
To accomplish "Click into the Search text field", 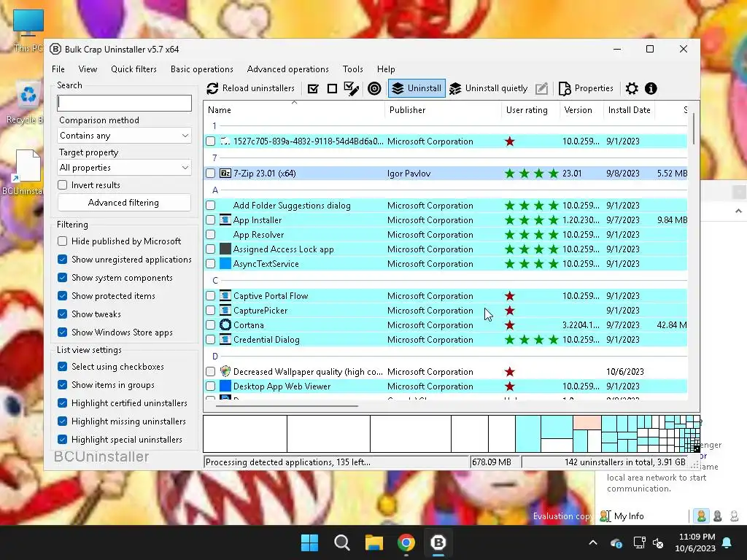I will (x=124, y=103).
